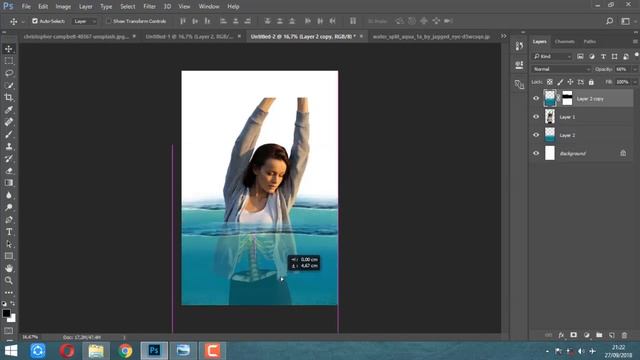640x360 pixels.
Task: Toggle lock image pixels brush icon
Action: pos(560,82)
